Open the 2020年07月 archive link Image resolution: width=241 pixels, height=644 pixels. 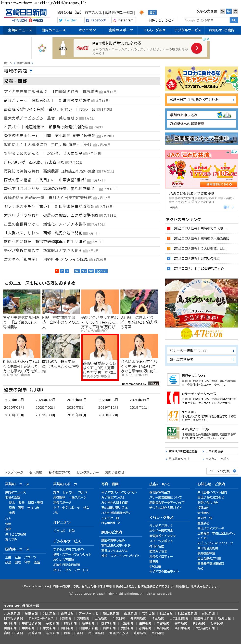click(x=45, y=400)
